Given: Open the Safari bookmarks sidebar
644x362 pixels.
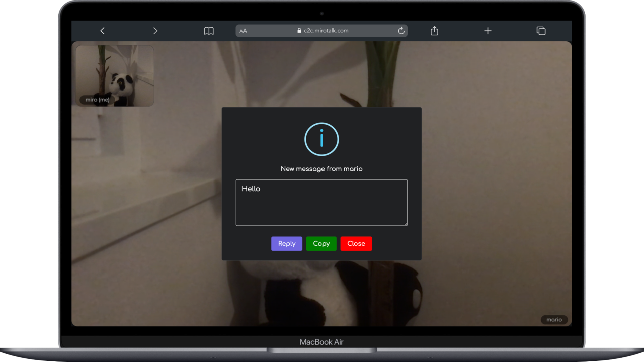Looking at the screenshot, I should coord(209,31).
